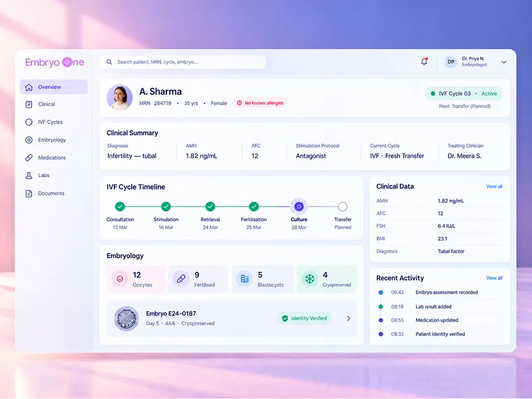Image resolution: width=532 pixels, height=399 pixels.
Task: Click the Cryopreserved snowflake icon
Action: click(309, 279)
